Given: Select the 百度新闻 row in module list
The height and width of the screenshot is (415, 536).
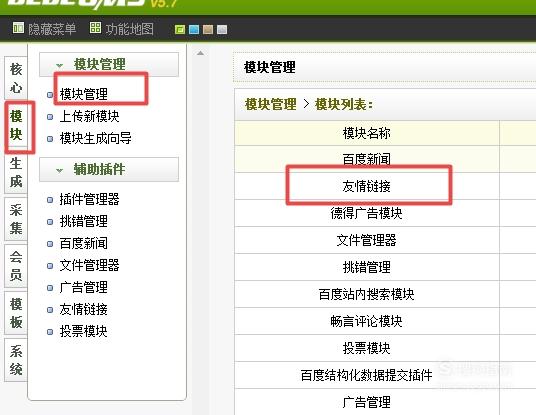Looking at the screenshot, I should pos(367,159).
